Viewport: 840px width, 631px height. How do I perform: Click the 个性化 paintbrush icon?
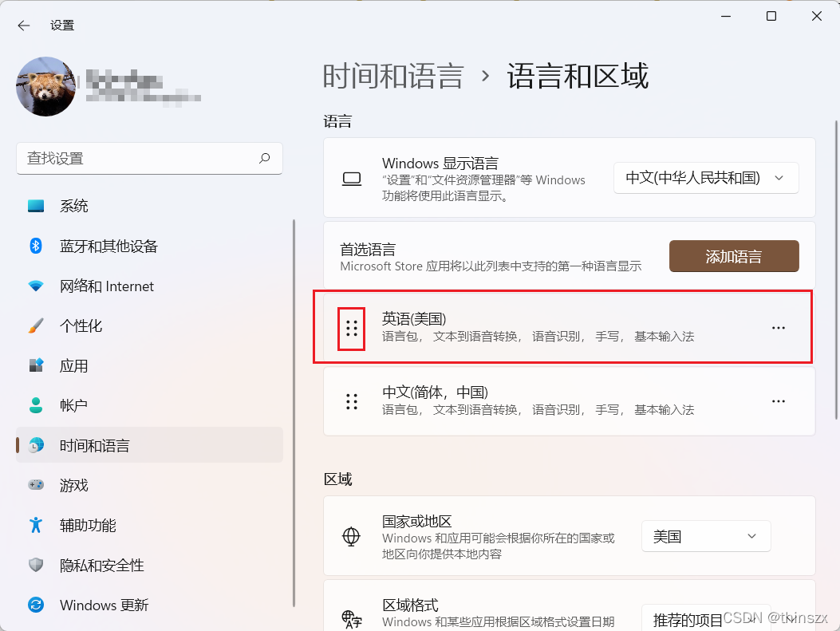click(x=36, y=325)
